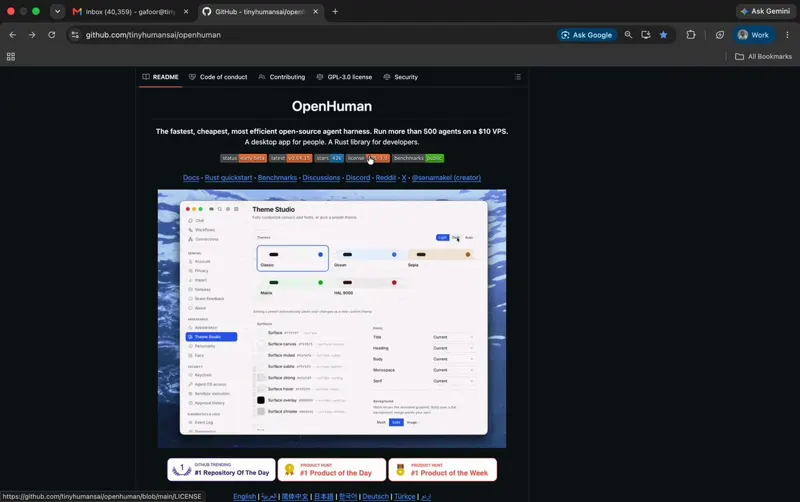Click the #1 Product of the Day badge
The width and height of the screenshot is (800, 502).
332,469
